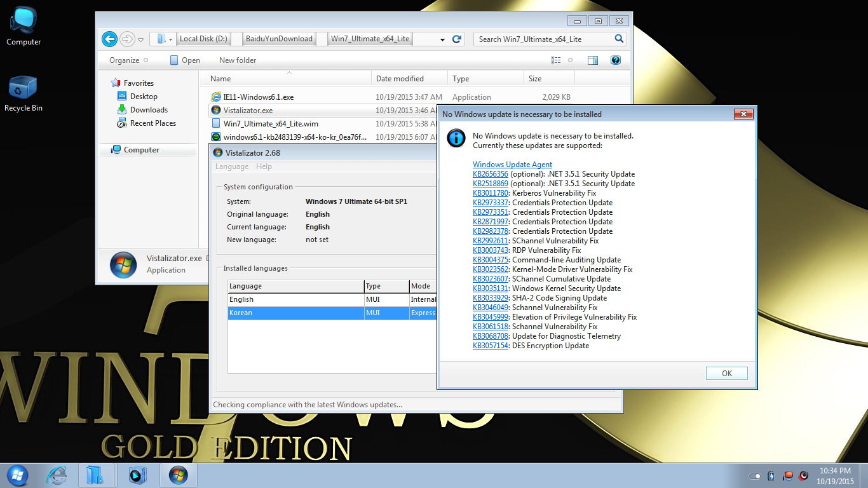Screen dimensions: 868x488
Task: Create a New folder from Explorer toolbar
Action: [x=238, y=60]
